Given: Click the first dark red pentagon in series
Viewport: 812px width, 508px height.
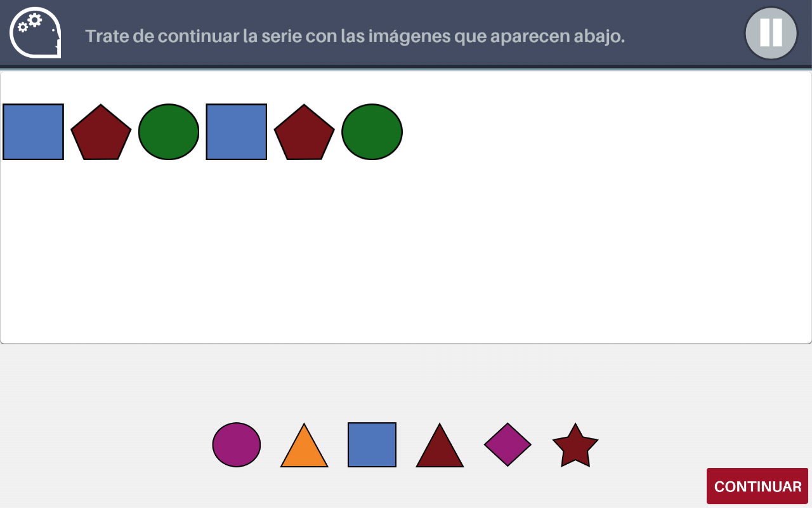Looking at the screenshot, I should click(x=101, y=133).
